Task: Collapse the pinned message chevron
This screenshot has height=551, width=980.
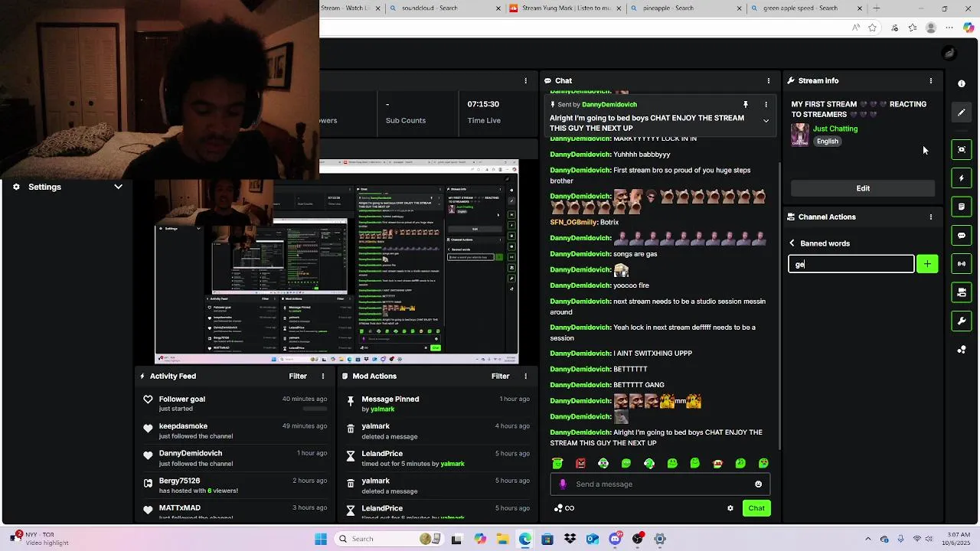Action: click(766, 121)
